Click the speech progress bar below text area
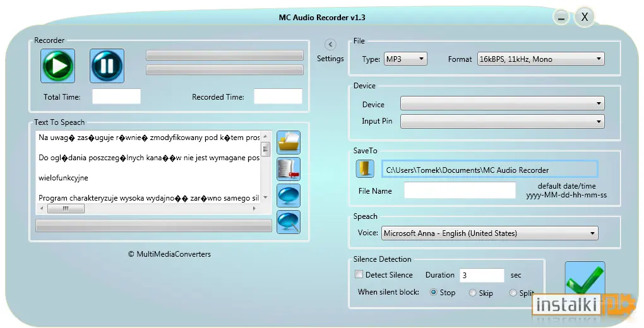644x328 pixels. tap(153, 225)
